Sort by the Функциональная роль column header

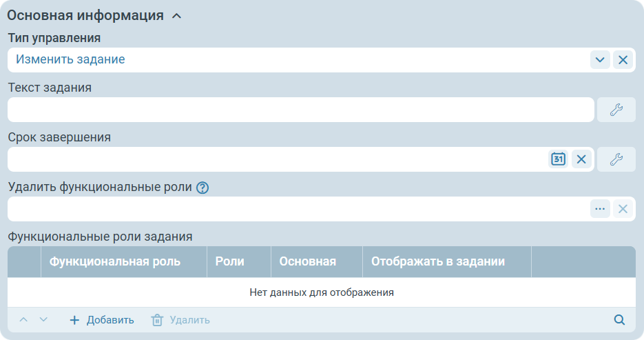tap(115, 261)
